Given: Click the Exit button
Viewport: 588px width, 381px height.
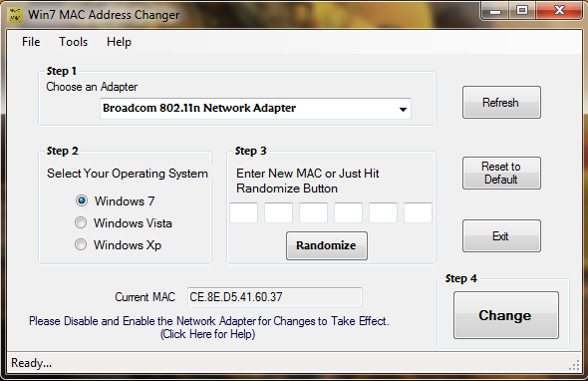Looking at the screenshot, I should pos(501,235).
